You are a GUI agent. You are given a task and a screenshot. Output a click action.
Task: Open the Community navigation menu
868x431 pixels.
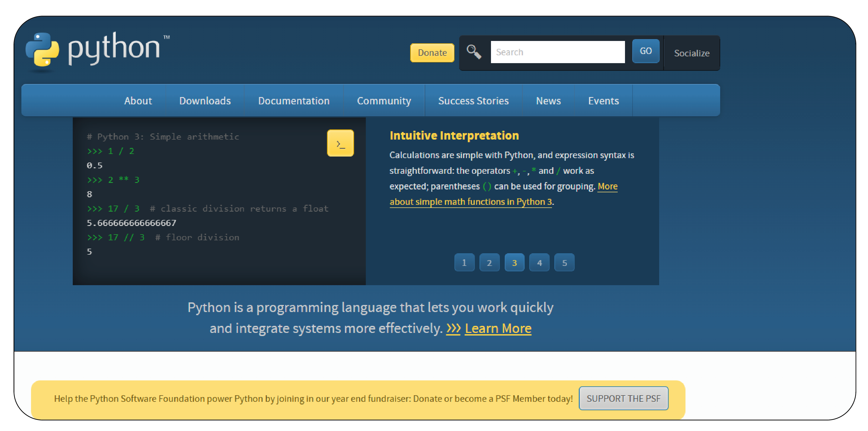click(x=384, y=101)
